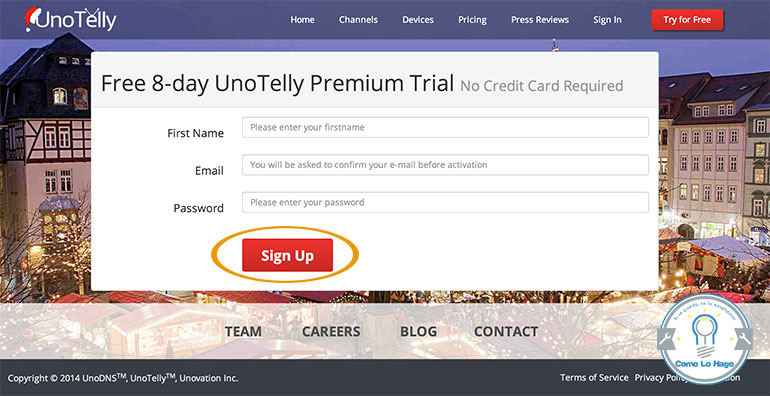
Task: Go to the Channels page
Action: pyautogui.click(x=358, y=20)
